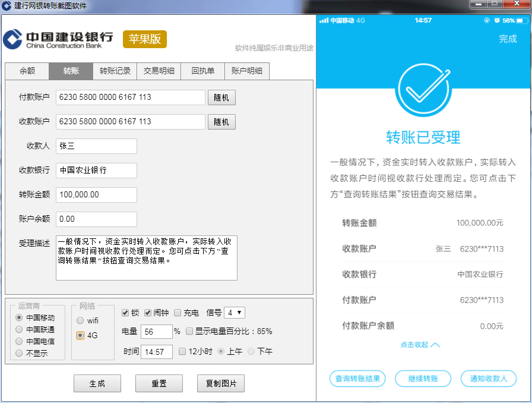Click the battery icon in phone status bar
The height and width of the screenshot is (403, 532).
point(521,21)
